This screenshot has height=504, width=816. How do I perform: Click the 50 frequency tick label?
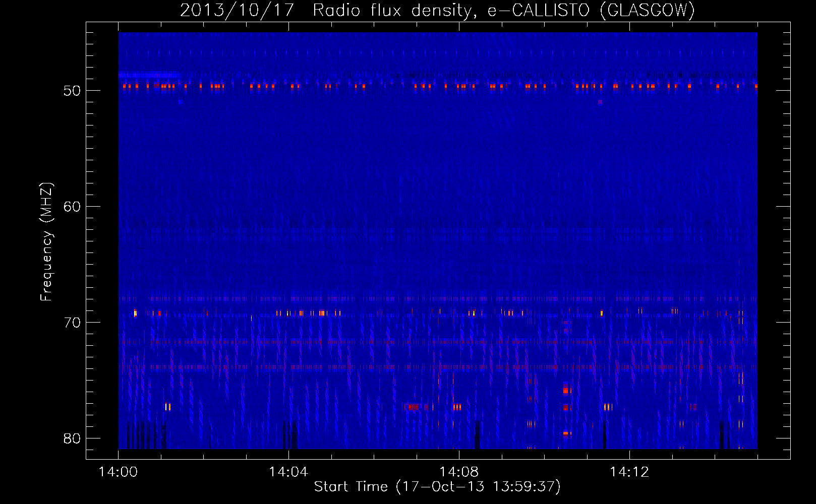point(72,91)
